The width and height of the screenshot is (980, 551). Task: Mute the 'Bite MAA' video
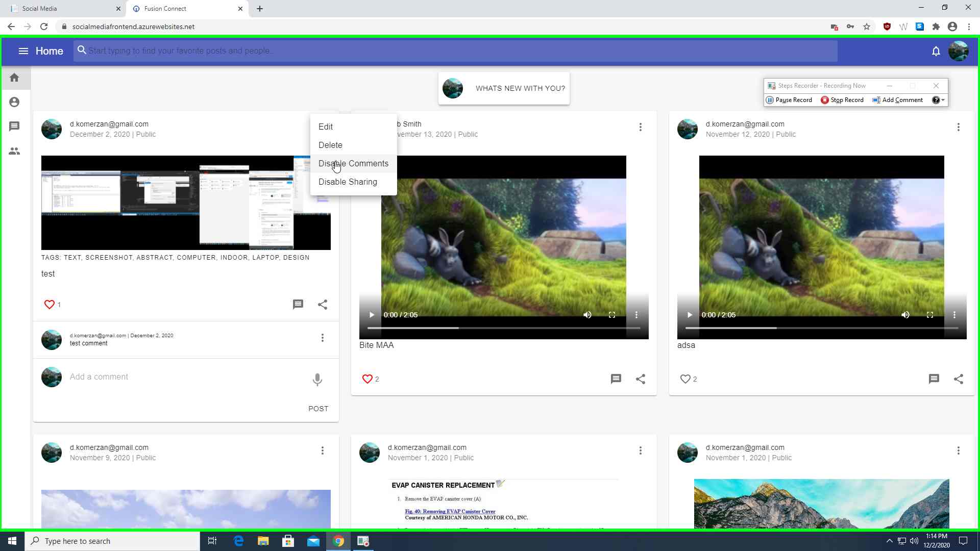[587, 315]
